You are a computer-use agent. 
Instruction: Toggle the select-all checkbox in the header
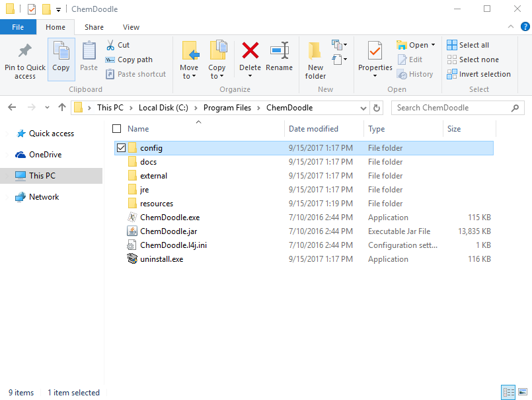[x=117, y=129]
